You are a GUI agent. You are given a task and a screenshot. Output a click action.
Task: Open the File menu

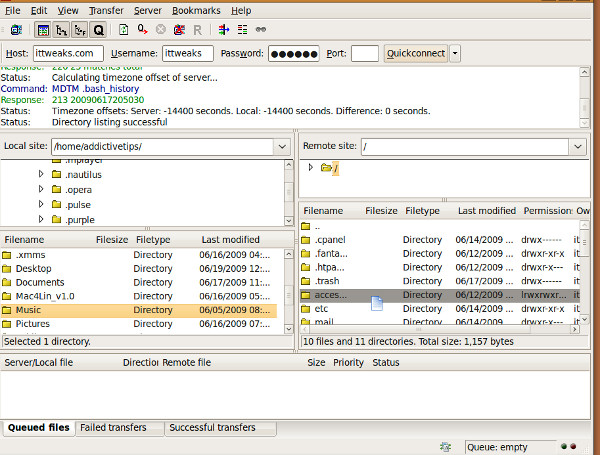[12, 11]
